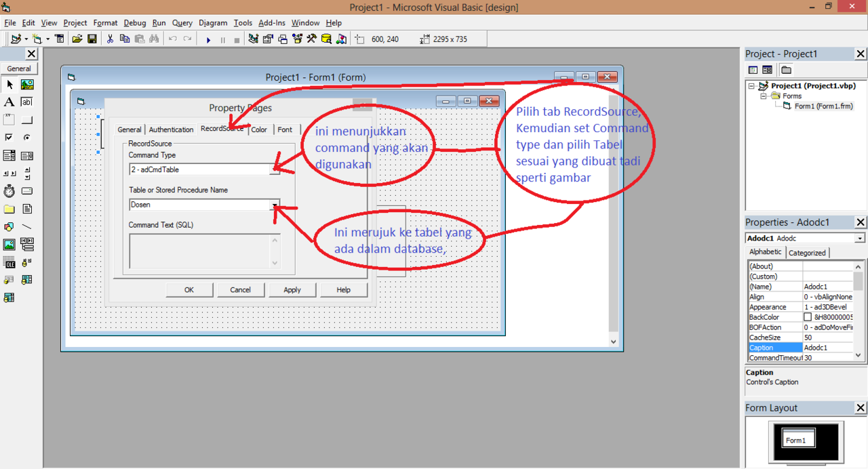
Task: Switch to the Authentication tab
Action: click(171, 129)
